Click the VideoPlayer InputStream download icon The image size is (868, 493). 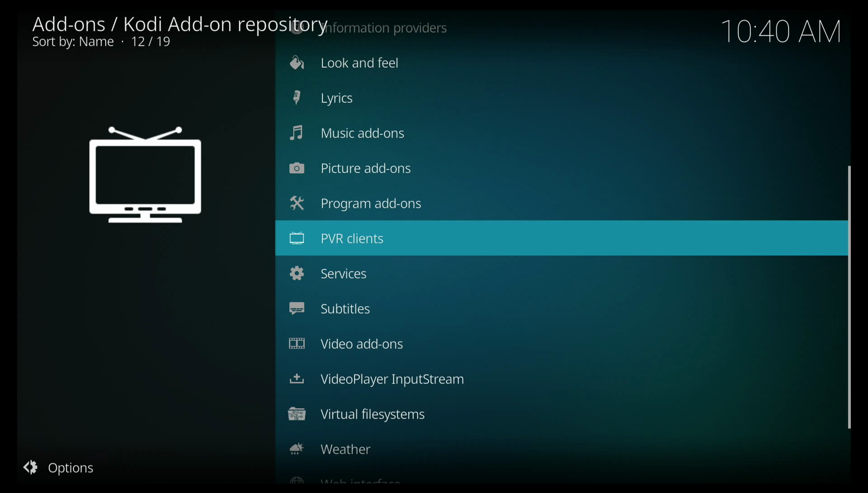pos(297,379)
